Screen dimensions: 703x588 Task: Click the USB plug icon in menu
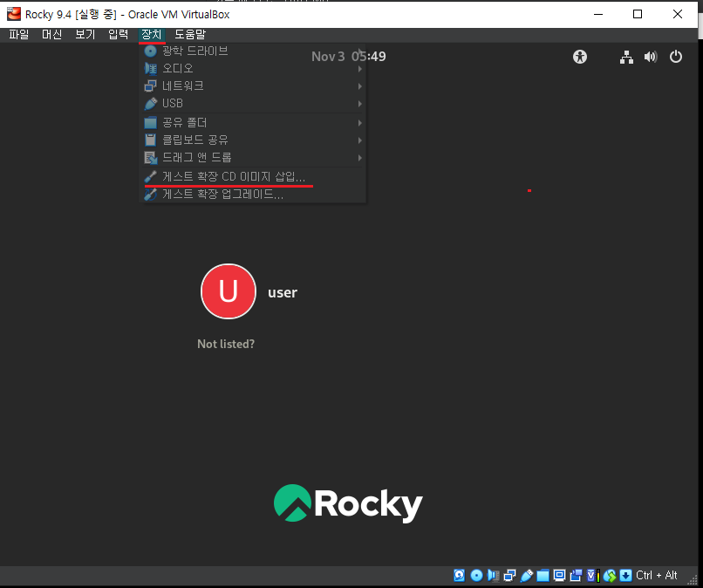click(151, 104)
